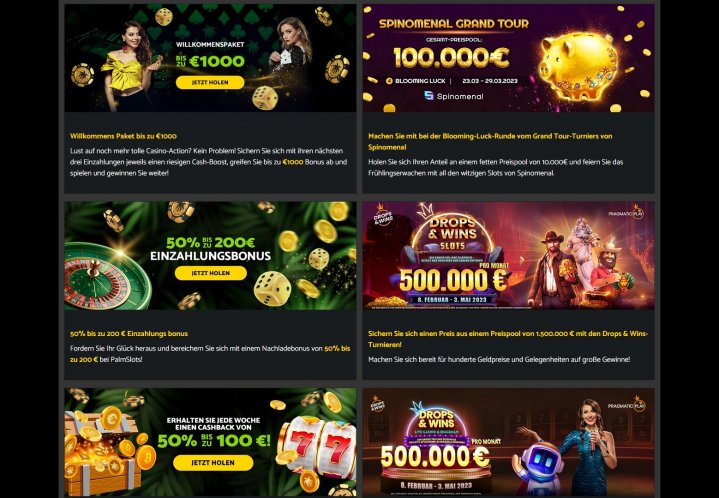Open the Blooming-Luck-Runde Grand Tour heading link

[490, 142]
